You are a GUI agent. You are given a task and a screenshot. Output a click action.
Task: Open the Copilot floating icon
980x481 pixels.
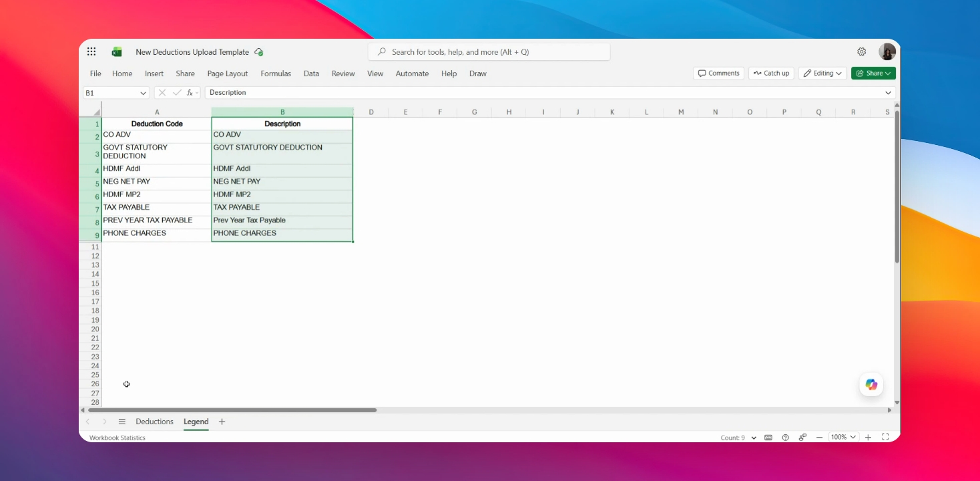[871, 384]
